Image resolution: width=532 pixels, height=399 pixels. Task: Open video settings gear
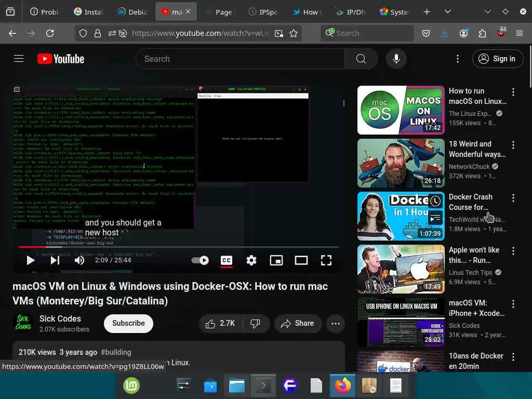tap(251, 260)
